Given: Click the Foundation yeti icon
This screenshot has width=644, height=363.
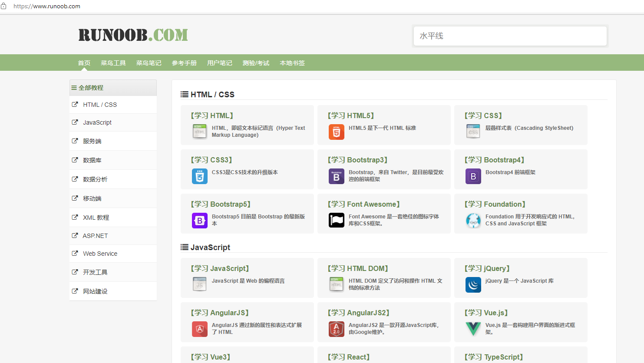Looking at the screenshot, I should click(x=473, y=220).
